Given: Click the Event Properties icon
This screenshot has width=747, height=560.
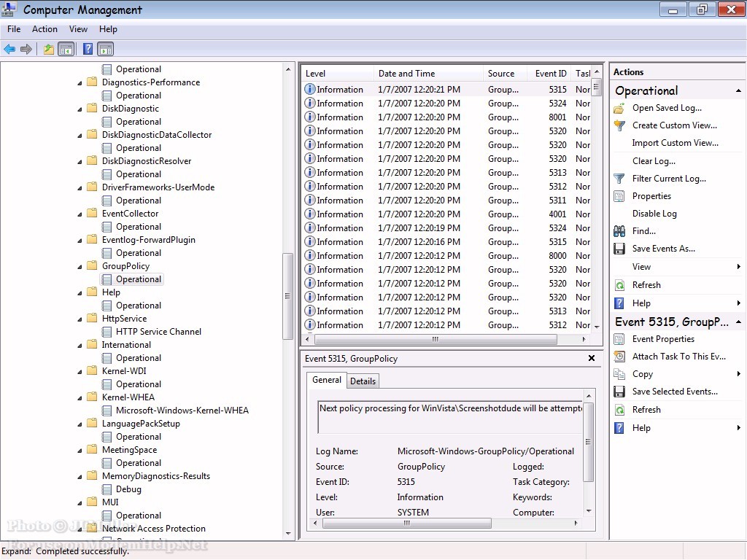Looking at the screenshot, I should (x=619, y=339).
